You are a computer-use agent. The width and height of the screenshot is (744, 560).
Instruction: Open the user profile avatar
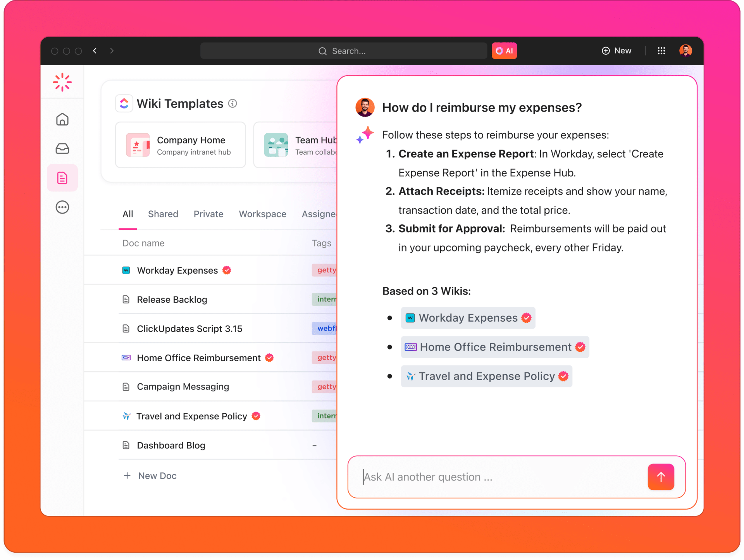click(685, 51)
